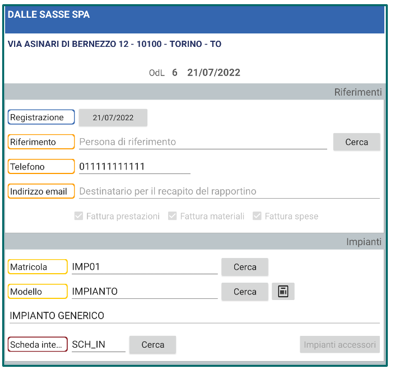This screenshot has height=371, width=393.
Task: Click the DALLE SASSE SPA header title
Action: pos(49,15)
